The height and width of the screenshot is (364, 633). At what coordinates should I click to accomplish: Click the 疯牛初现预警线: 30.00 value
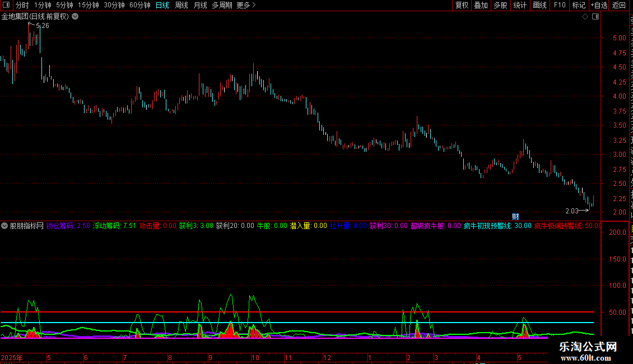(x=497, y=226)
